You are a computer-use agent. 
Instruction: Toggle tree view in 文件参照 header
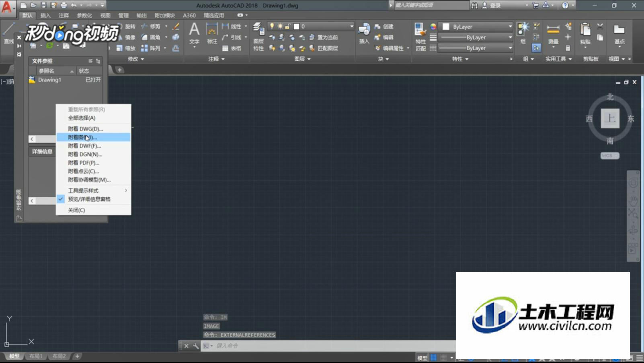point(98,61)
